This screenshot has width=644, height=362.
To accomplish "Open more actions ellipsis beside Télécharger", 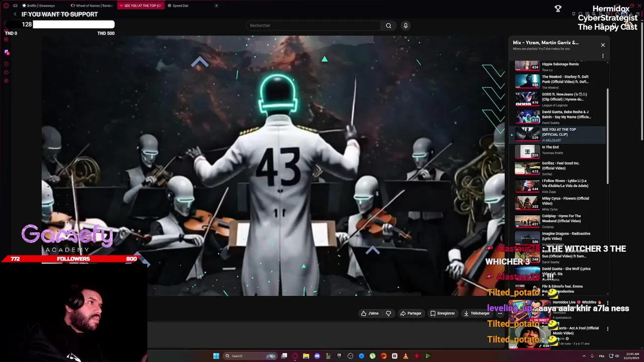I will (x=500, y=313).
